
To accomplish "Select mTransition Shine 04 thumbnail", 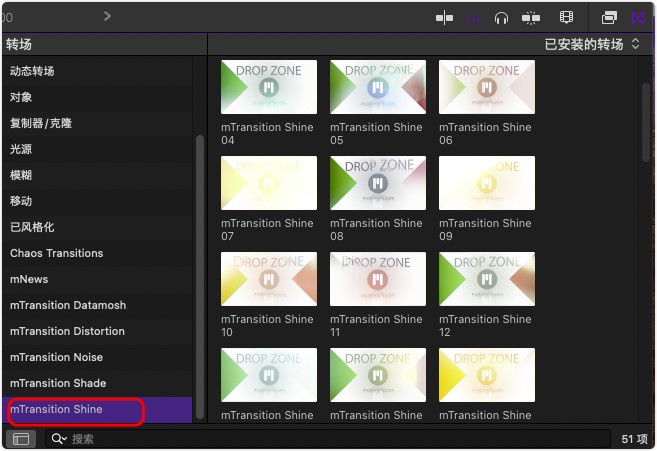I will click(x=269, y=87).
